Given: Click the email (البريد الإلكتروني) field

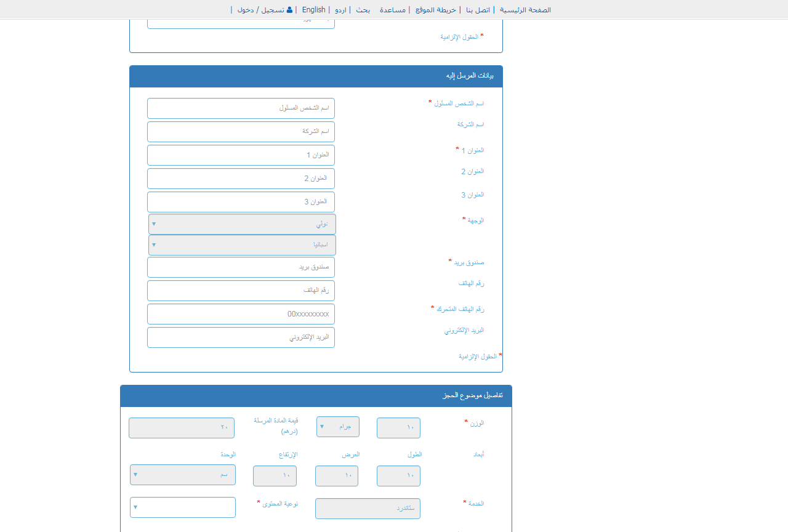Looking at the screenshot, I should click(241, 337).
